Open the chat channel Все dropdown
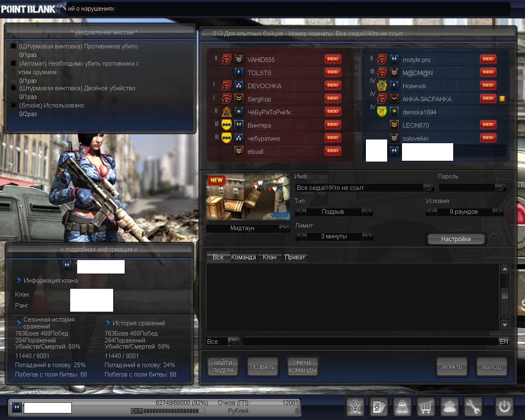525x420 pixels. click(x=233, y=341)
